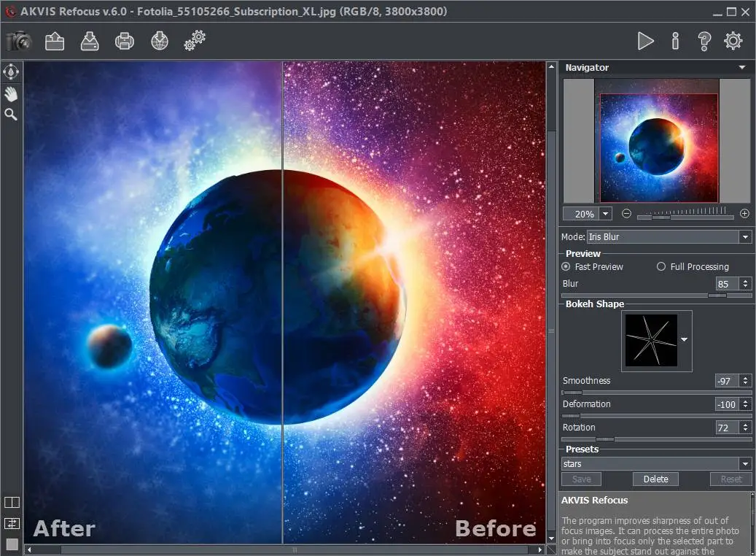Screen dimensions: 756x556
Task: Select the Full Processing radio button
Action: tap(661, 267)
